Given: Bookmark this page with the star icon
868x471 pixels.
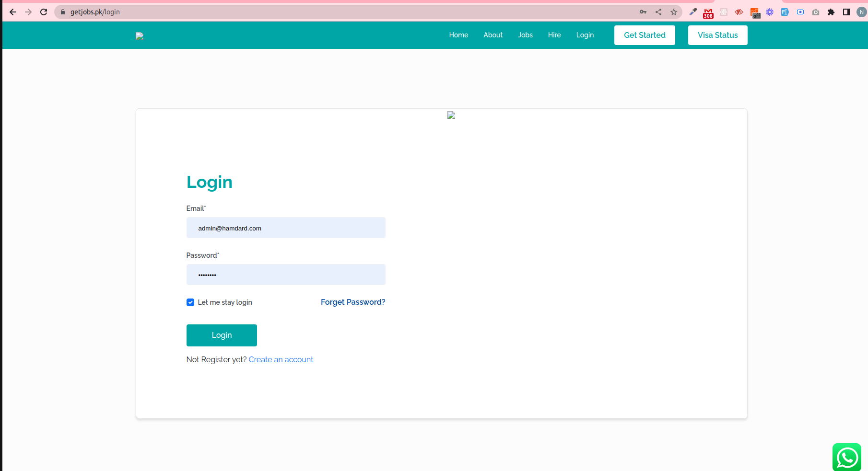Looking at the screenshot, I should (674, 12).
